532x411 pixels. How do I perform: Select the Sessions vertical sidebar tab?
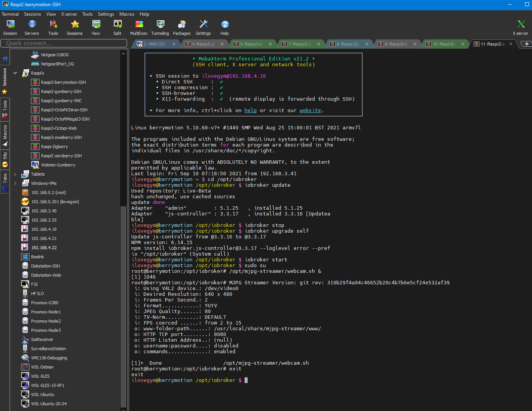[5, 77]
